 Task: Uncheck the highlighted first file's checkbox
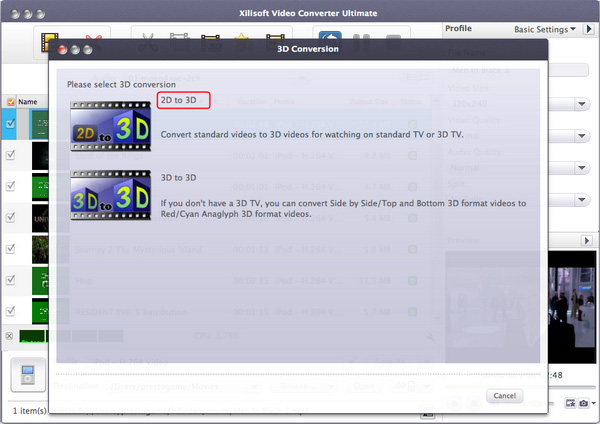pos(10,124)
